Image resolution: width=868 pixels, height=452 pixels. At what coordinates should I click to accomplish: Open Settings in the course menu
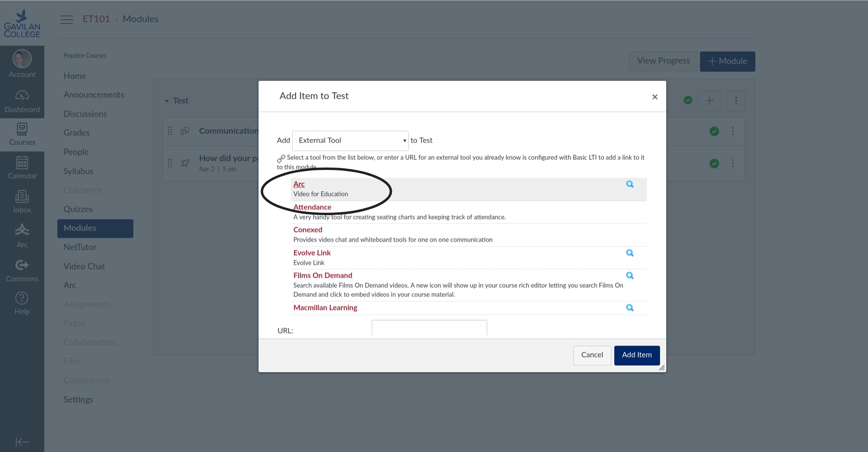pos(78,400)
